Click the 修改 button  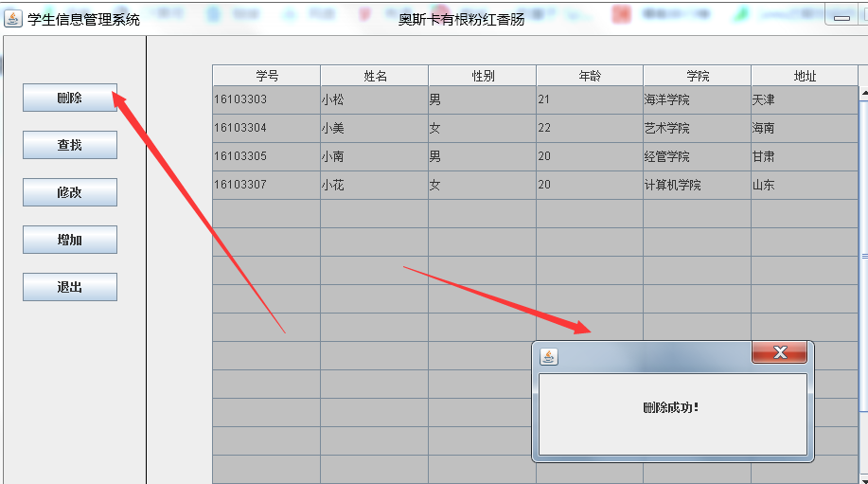(70, 192)
